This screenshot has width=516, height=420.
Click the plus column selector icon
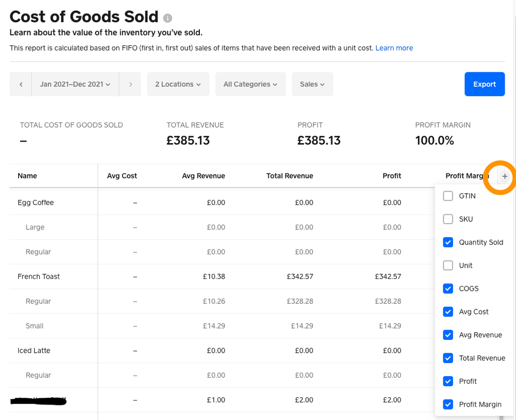pyautogui.click(x=505, y=176)
